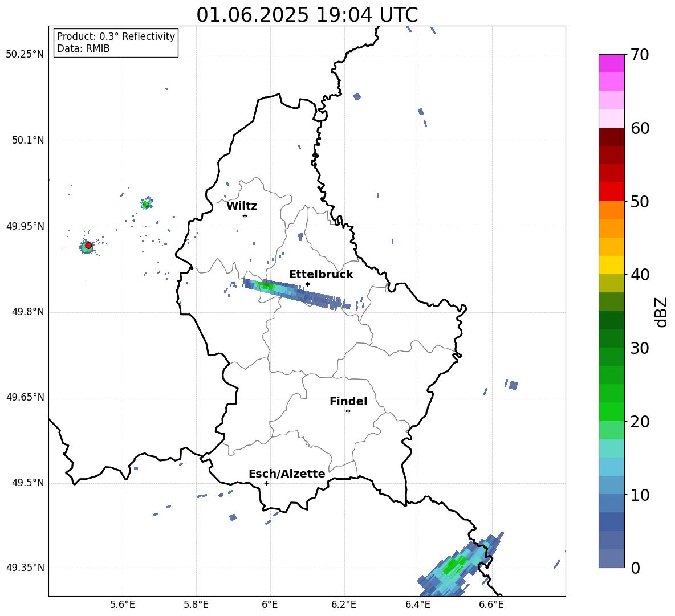Click the 49.5°N latitude label

coord(27,483)
